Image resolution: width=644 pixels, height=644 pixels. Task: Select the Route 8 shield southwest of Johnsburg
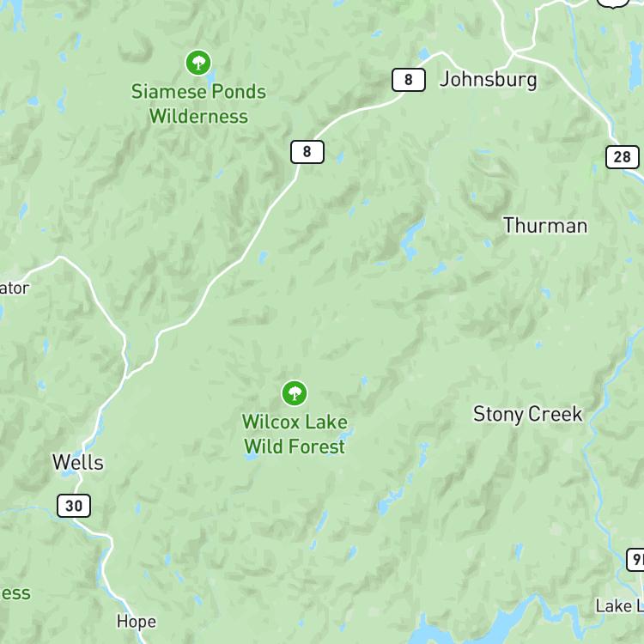click(x=307, y=152)
